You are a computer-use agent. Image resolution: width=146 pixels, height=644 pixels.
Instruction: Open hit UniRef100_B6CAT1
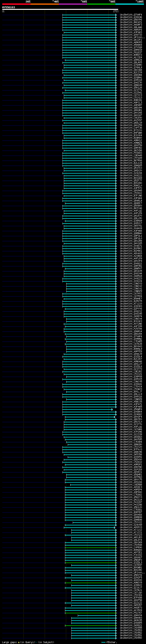(131, 22)
